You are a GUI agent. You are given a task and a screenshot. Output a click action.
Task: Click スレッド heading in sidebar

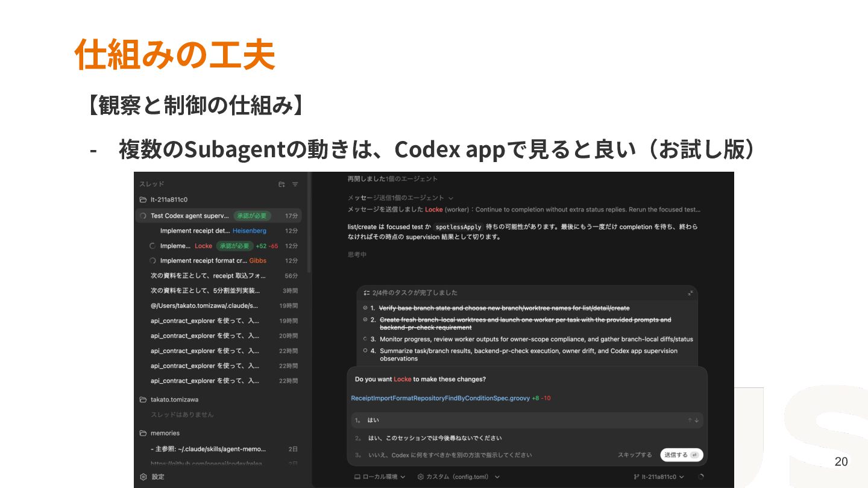pyautogui.click(x=152, y=184)
